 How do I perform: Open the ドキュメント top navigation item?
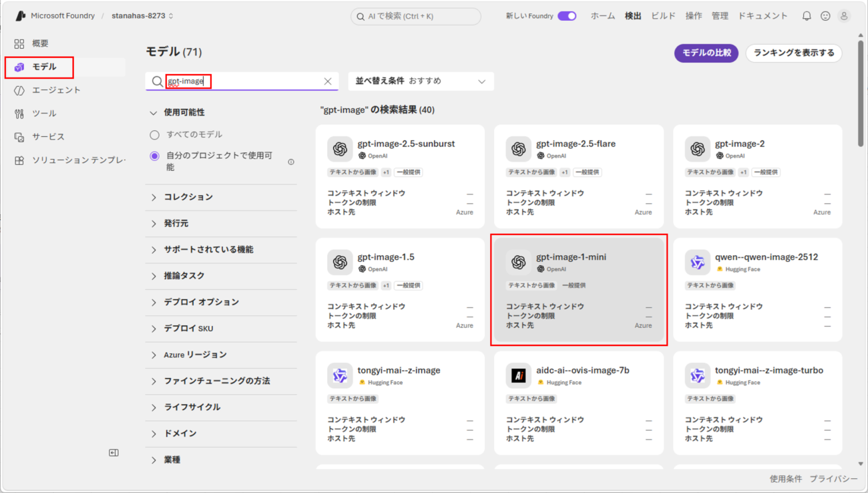tap(763, 16)
